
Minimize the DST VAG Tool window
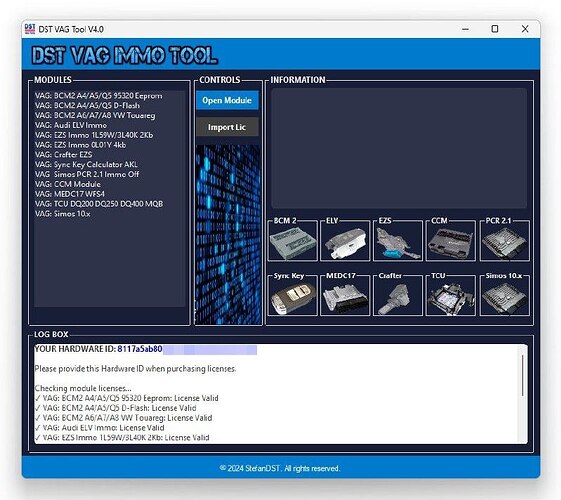[x=465, y=29]
